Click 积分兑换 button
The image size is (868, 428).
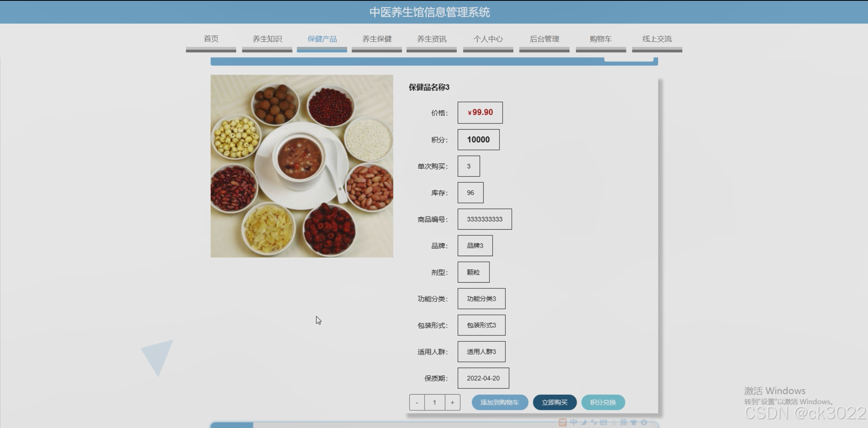[603, 402]
